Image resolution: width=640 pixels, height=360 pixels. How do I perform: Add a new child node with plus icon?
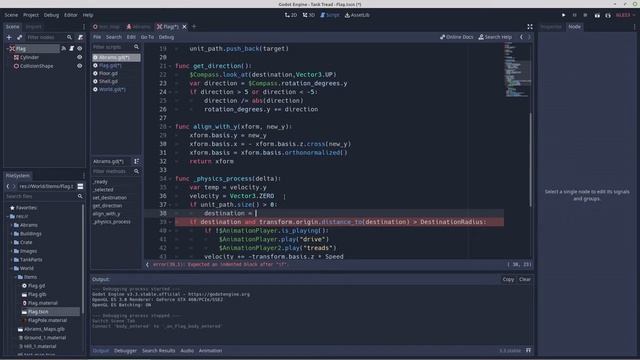(x=9, y=37)
